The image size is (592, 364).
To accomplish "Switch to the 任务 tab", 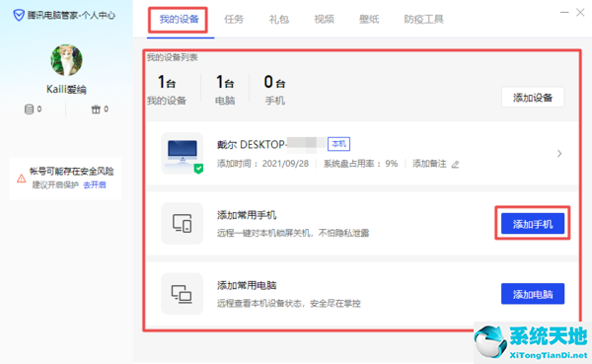I will (234, 19).
